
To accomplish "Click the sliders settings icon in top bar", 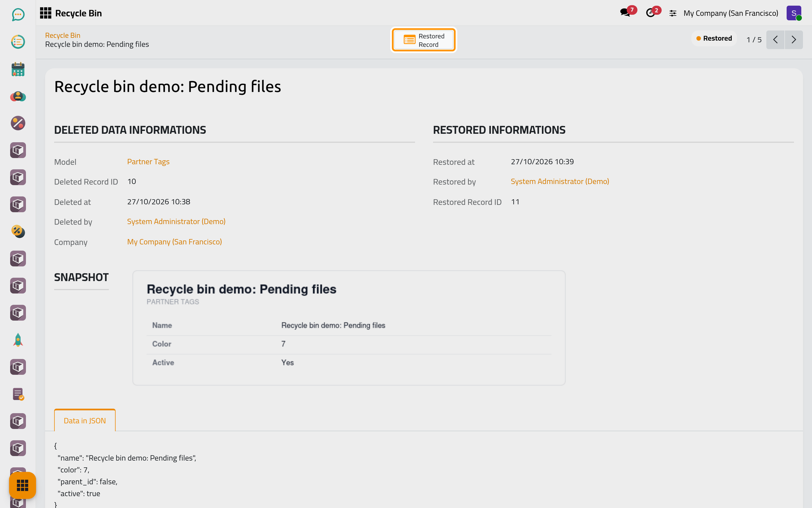I will (673, 14).
